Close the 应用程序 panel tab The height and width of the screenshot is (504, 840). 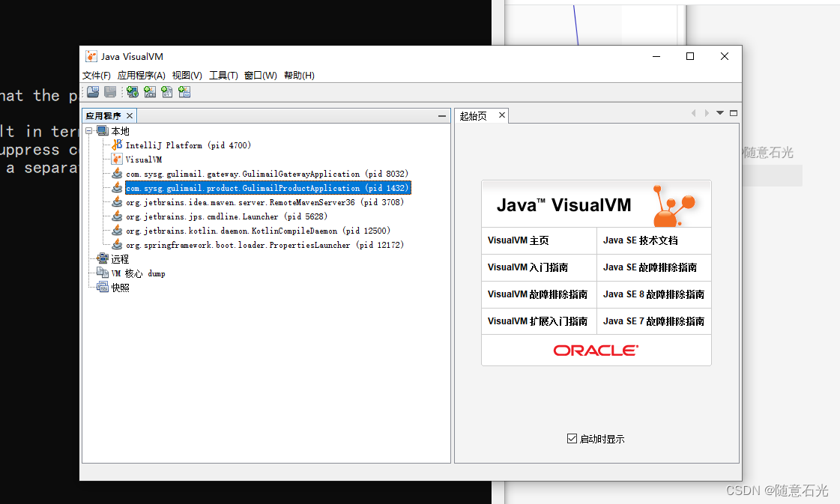tap(129, 115)
